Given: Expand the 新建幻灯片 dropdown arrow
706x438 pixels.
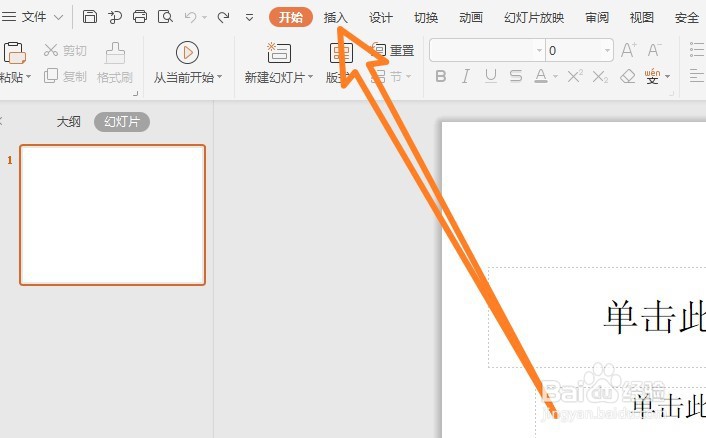Looking at the screenshot, I should [310, 77].
